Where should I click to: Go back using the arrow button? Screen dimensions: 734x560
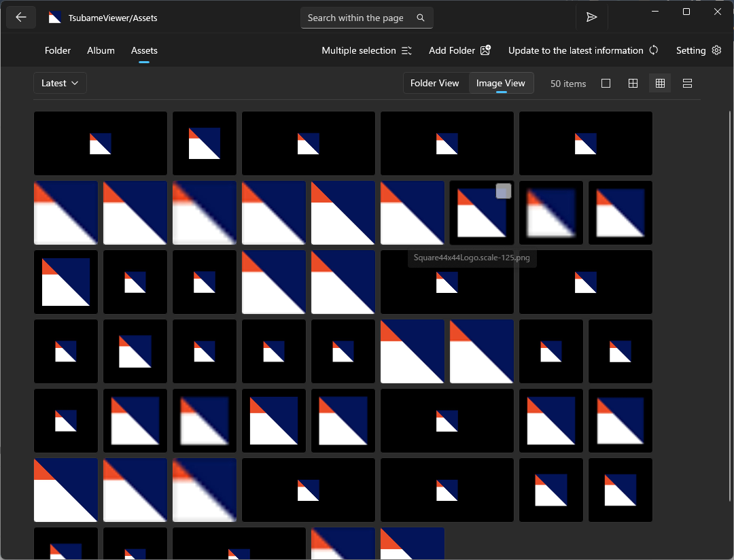click(x=21, y=18)
